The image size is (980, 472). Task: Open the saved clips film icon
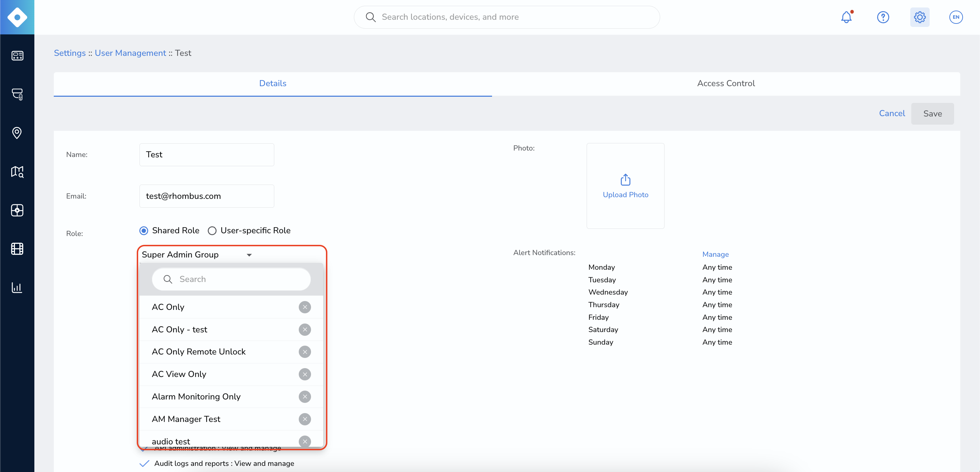pos(17,249)
